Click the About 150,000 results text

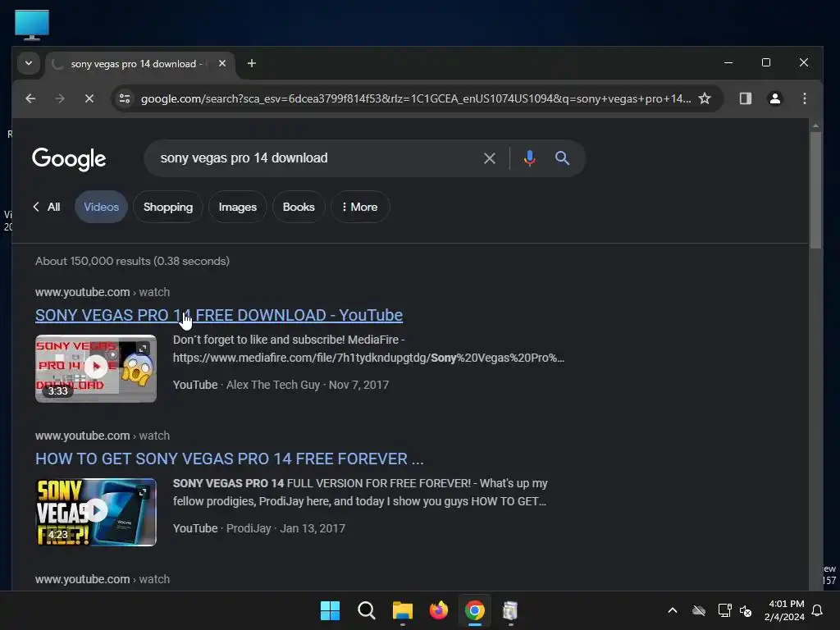(132, 261)
